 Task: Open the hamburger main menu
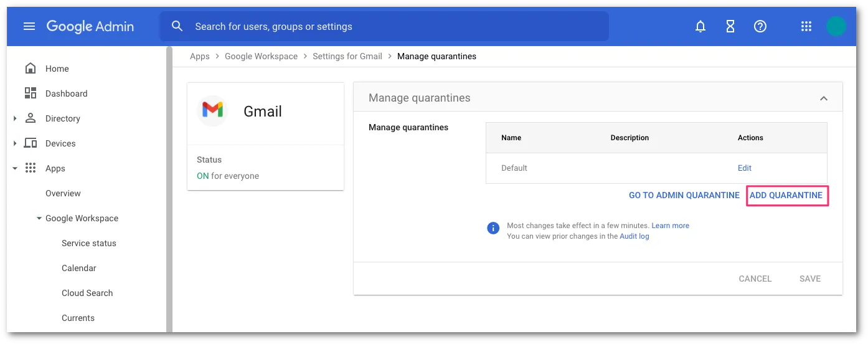click(x=29, y=26)
